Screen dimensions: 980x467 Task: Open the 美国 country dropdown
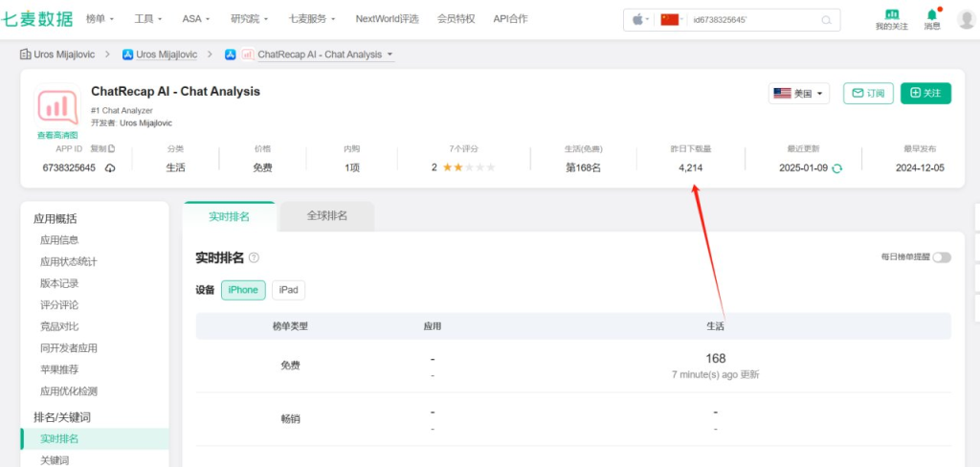[x=799, y=93]
